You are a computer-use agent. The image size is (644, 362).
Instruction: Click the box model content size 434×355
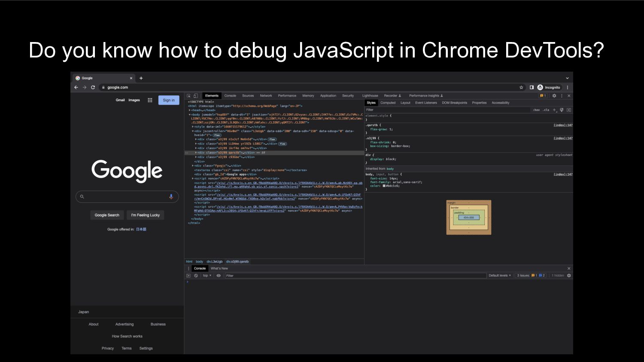coord(469,217)
